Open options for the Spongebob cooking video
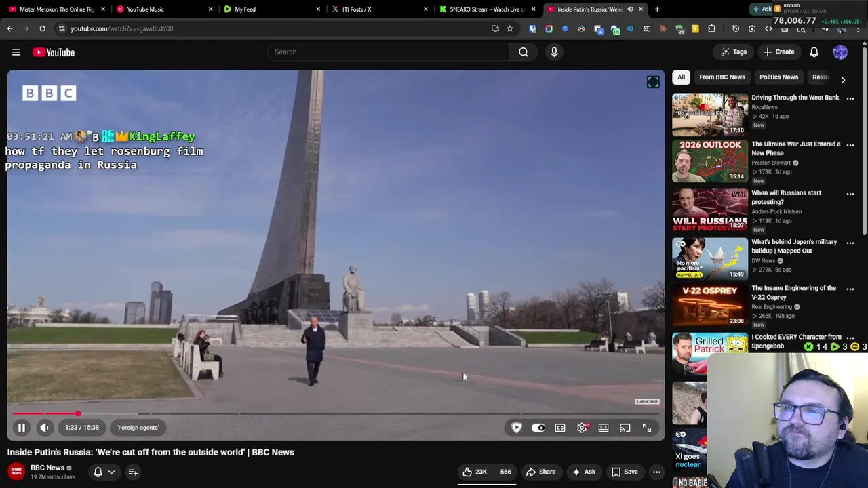The height and width of the screenshot is (488, 868). click(x=850, y=338)
